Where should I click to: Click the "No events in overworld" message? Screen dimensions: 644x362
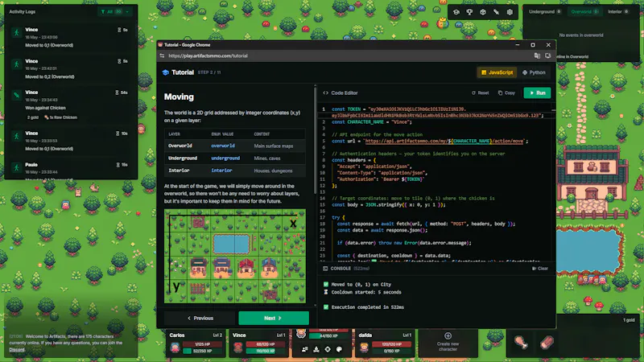click(x=581, y=35)
